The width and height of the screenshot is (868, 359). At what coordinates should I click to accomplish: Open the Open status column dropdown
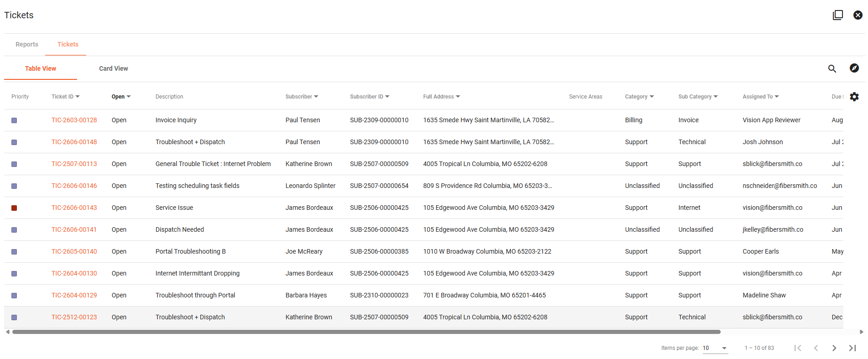coord(129,97)
